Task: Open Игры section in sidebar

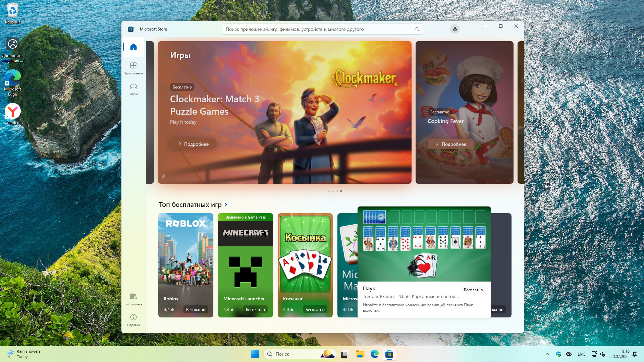Action: pos(133,89)
